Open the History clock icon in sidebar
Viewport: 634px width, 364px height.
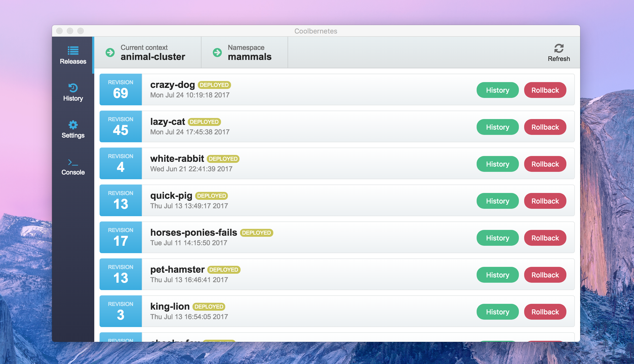(x=73, y=88)
